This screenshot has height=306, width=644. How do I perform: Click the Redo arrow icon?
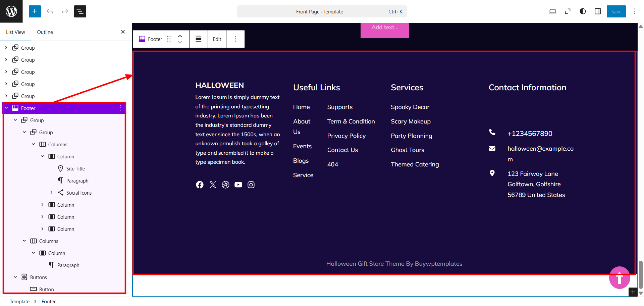(65, 11)
